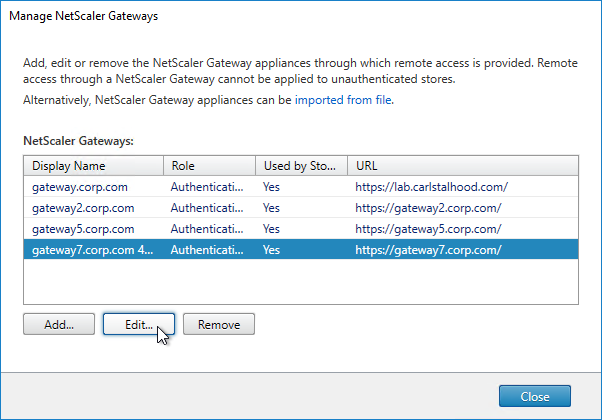Close the Manage NetScaler Gateways dialog
The image size is (602, 420).
pos(535,397)
